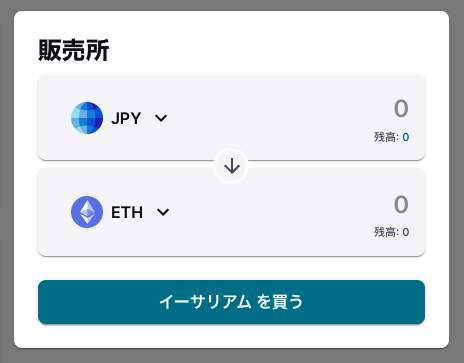Click the イーサリアム を買う button
The height and width of the screenshot is (363, 464).
coord(231,302)
